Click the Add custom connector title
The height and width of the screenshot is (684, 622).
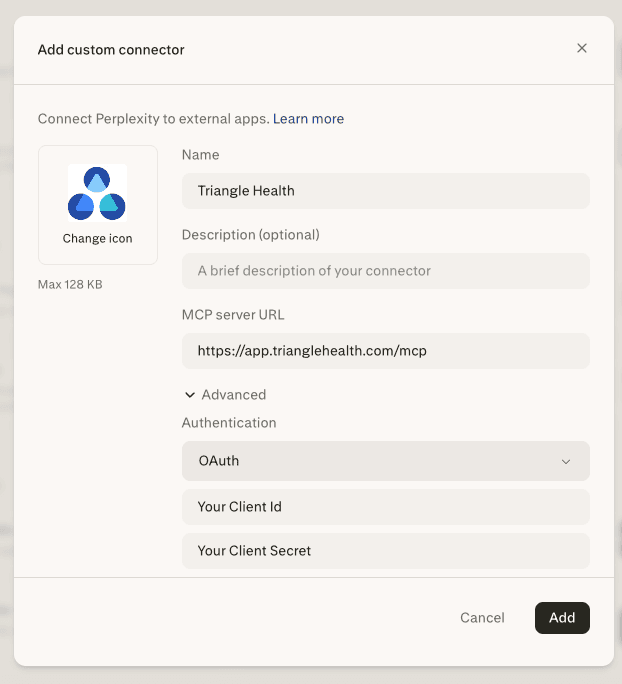pyautogui.click(x=111, y=50)
